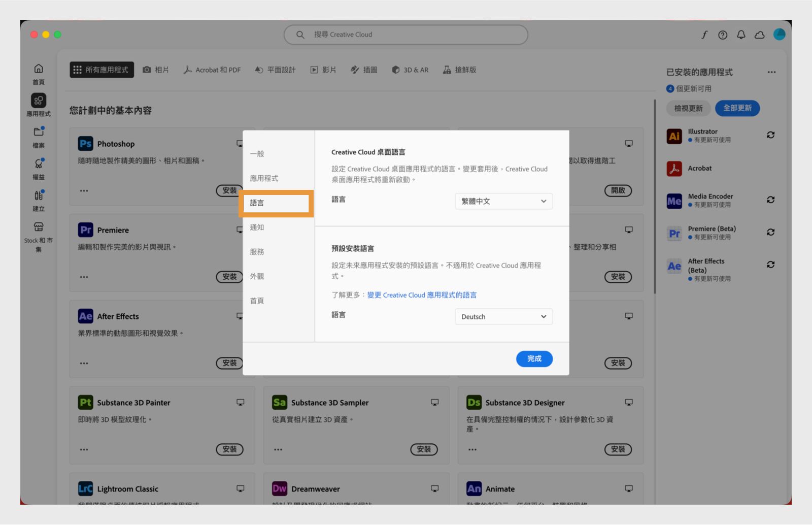Open the user profile avatar
Screen dimensions: 812x525
point(780,34)
